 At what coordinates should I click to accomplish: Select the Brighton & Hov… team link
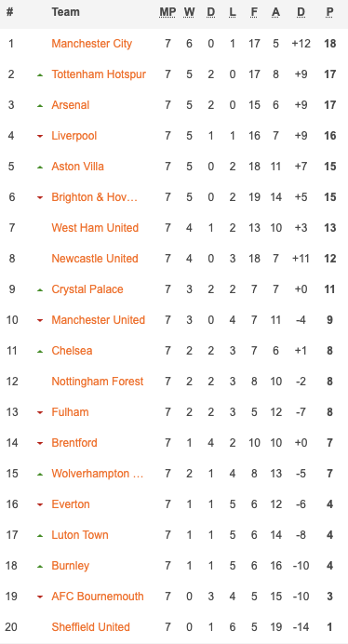[x=95, y=197]
